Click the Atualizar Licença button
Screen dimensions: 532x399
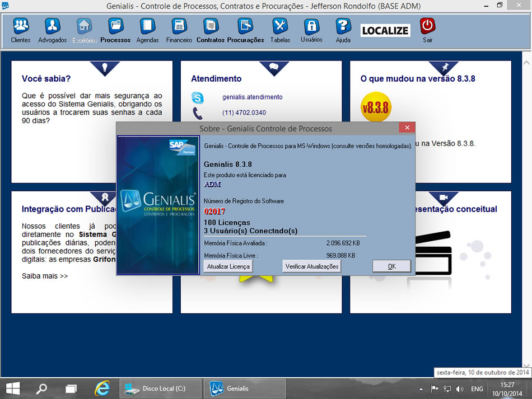pos(228,266)
